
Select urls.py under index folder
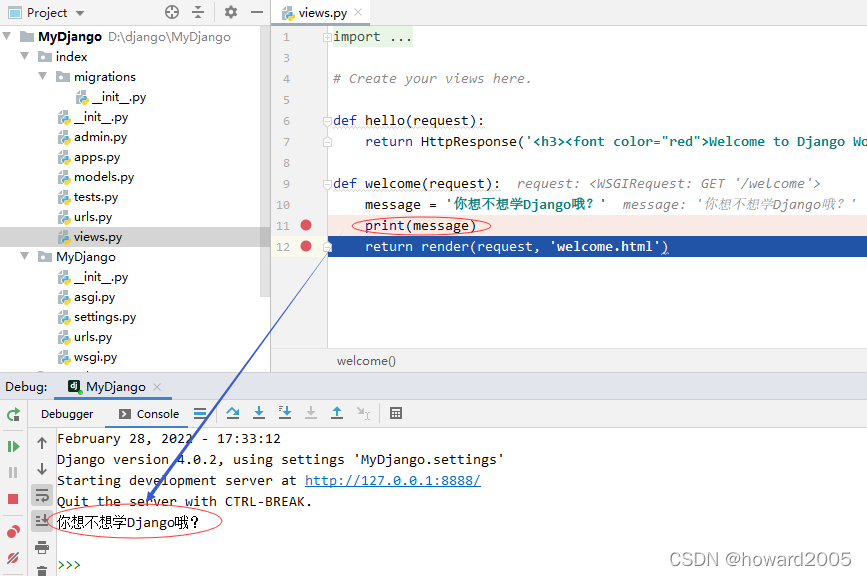pos(85,217)
